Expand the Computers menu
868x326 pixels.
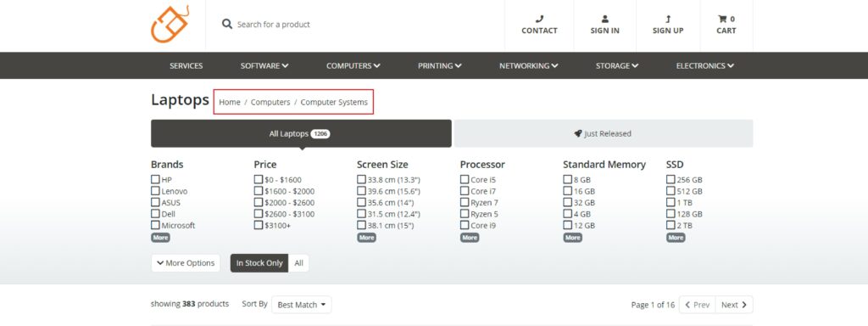click(x=353, y=65)
